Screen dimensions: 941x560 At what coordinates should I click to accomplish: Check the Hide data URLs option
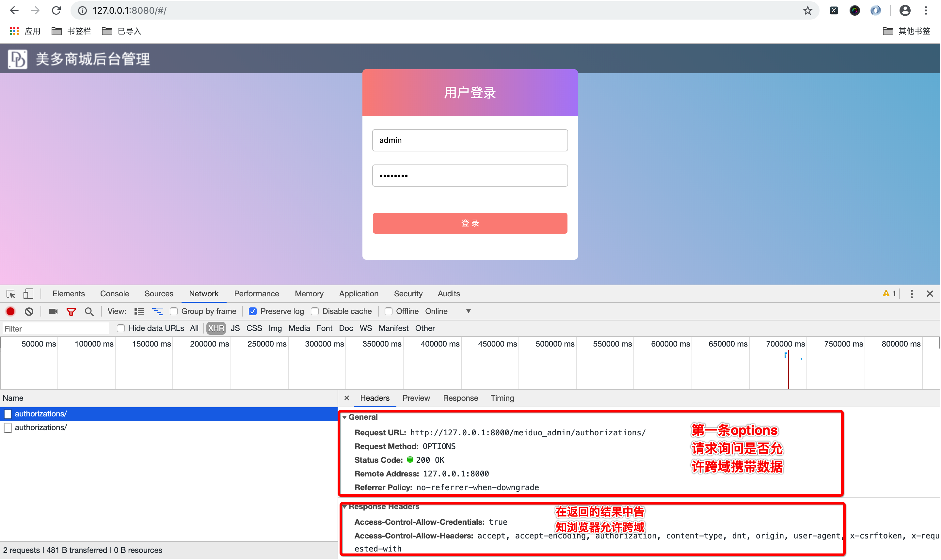tap(121, 328)
